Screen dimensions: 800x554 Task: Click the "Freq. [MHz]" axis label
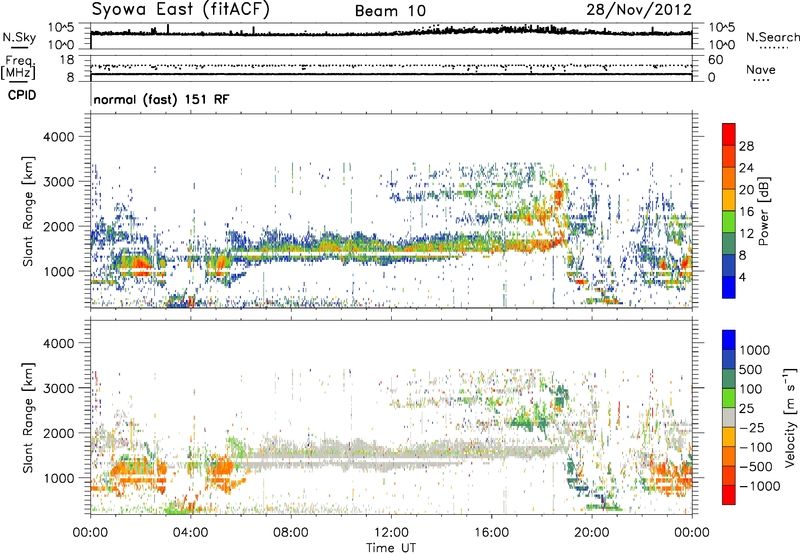point(18,68)
